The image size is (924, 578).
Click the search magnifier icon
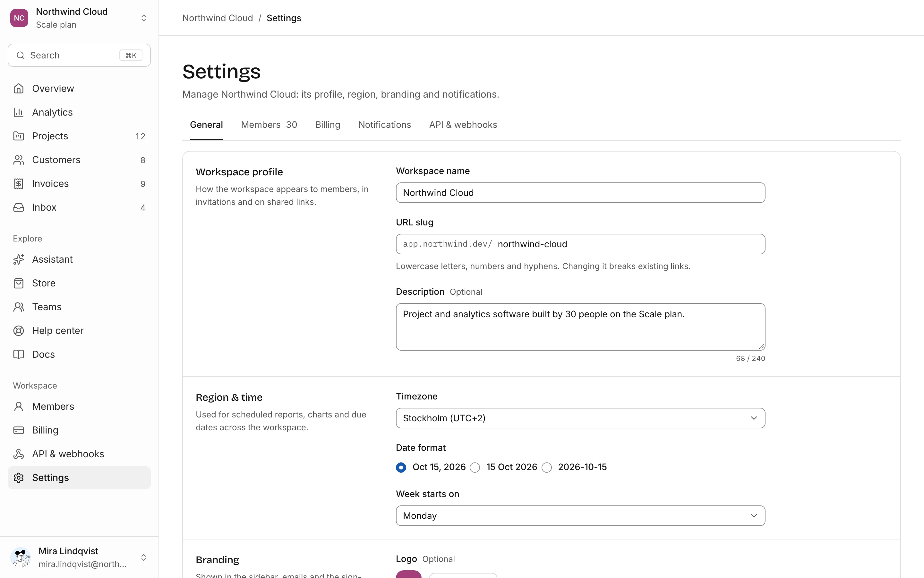coord(21,56)
